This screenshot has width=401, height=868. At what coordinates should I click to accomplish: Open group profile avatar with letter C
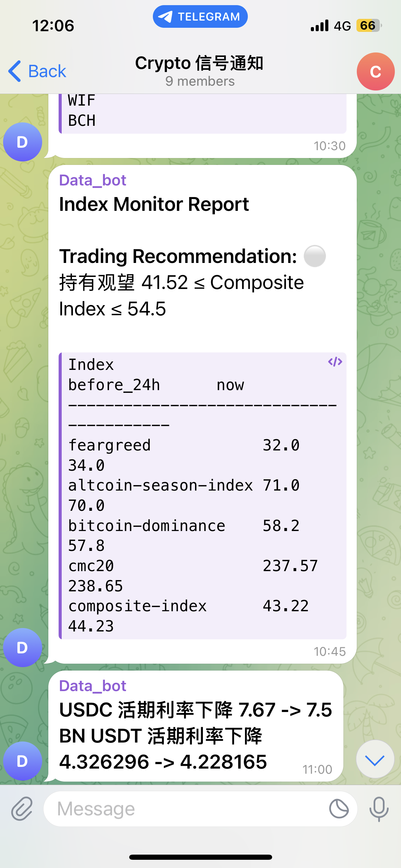point(375,71)
